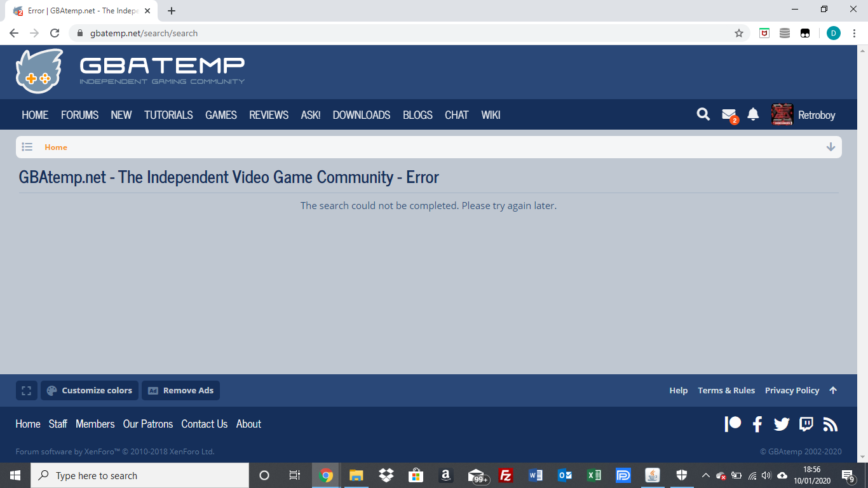The image size is (868, 488).
Task: Click the Remove Ads button
Action: click(x=181, y=390)
